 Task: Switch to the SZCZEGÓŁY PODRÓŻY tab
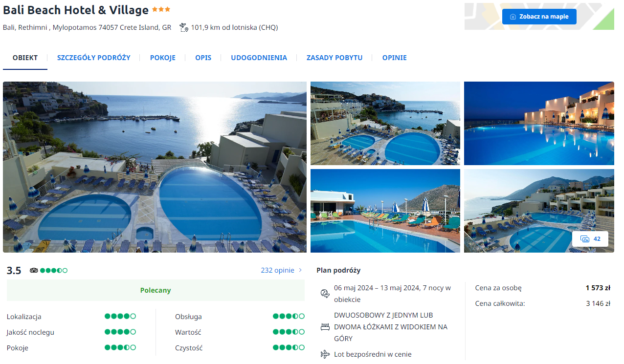click(x=94, y=58)
